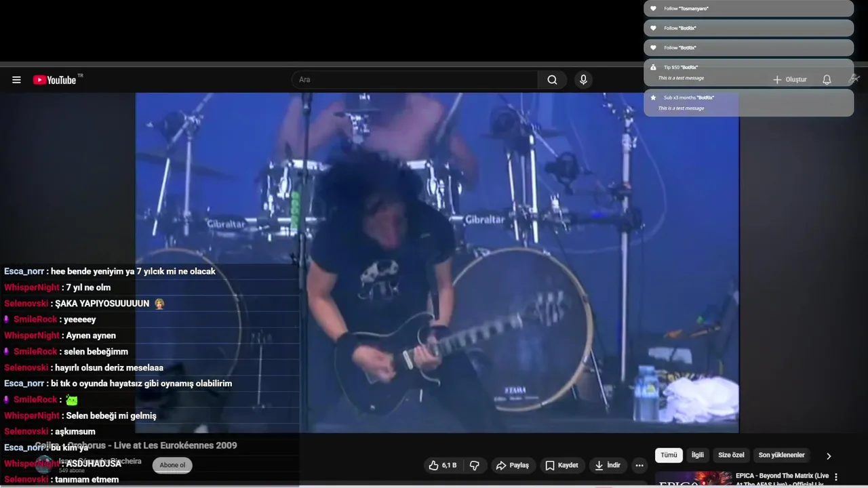The image size is (868, 488).
Task: Click the green emote in SmileRock's message
Action: 71,400
